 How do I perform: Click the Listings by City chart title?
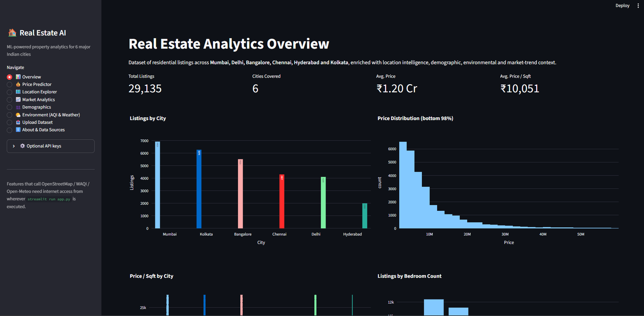148,118
